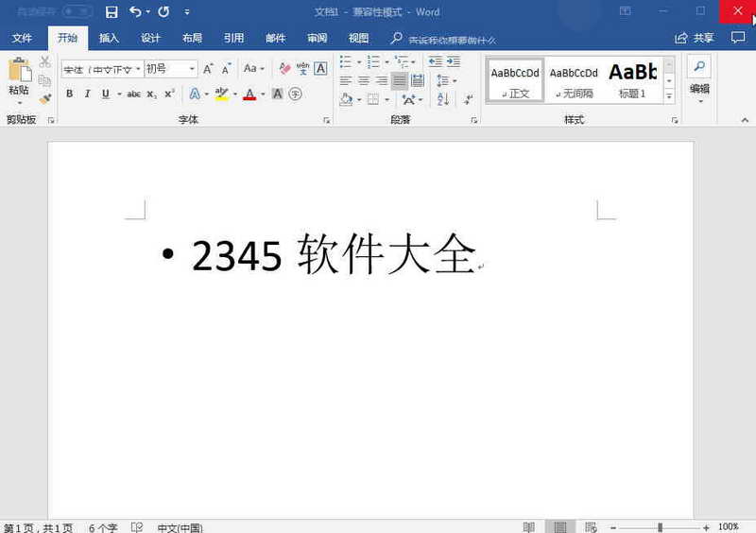756x533 pixels.
Task: Switch to the 插入 (Insert) tab
Action: [x=109, y=39]
